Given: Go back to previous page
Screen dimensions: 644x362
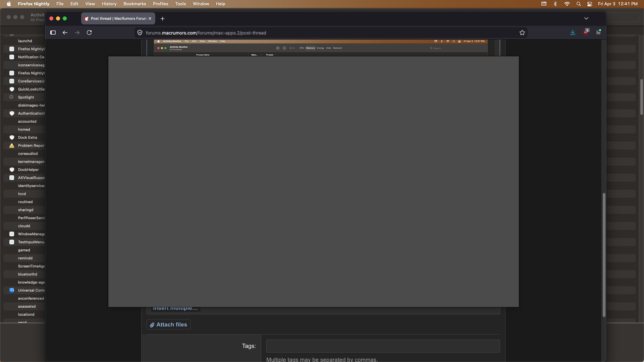Looking at the screenshot, I should coord(65,33).
